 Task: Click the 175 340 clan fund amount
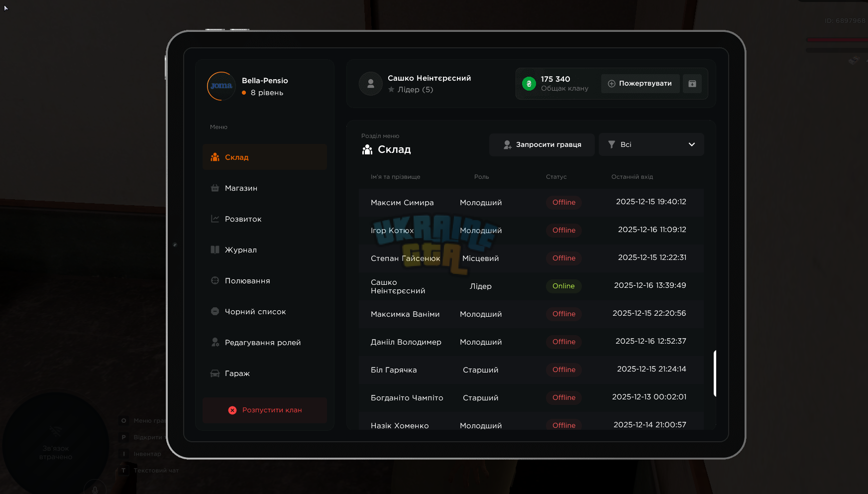555,79
